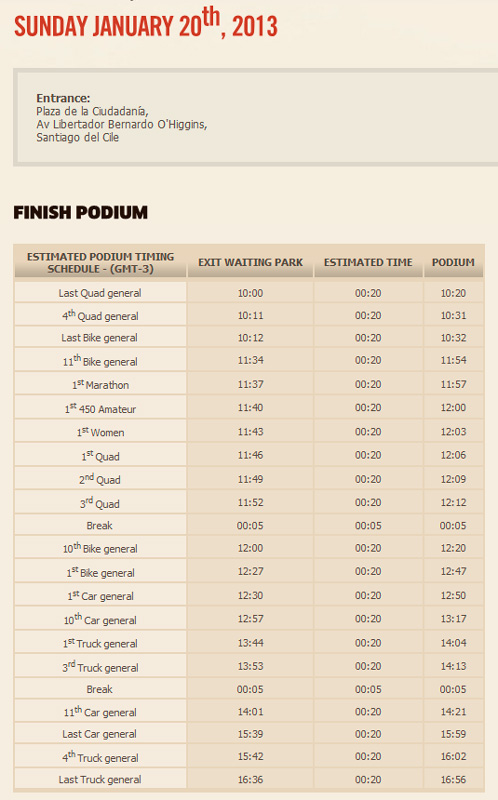Click the 12:00 podium time for 450 Amateur
The image size is (498, 800).
[x=453, y=408]
